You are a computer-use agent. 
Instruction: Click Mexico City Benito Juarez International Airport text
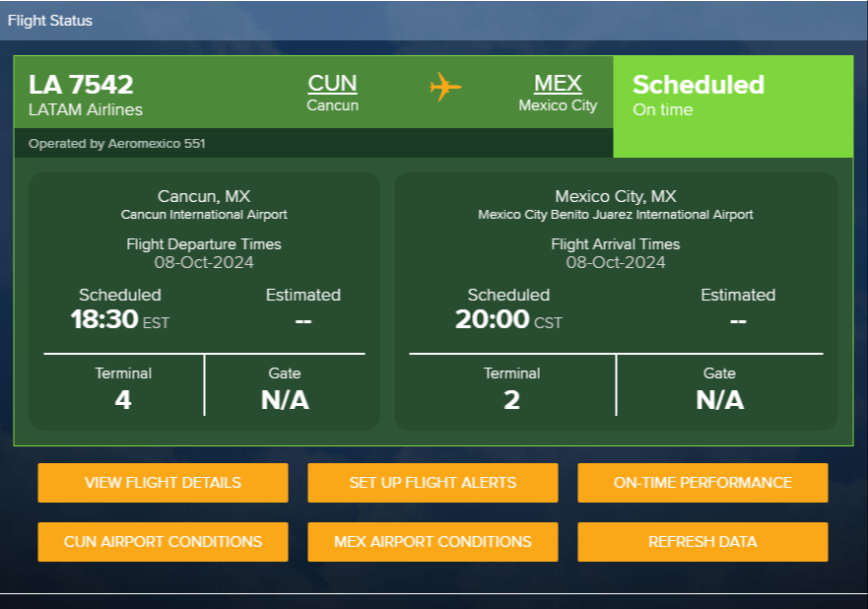click(616, 214)
